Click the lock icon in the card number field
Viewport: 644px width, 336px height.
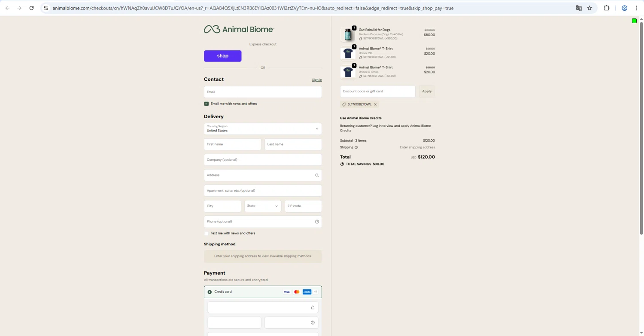[313, 308]
